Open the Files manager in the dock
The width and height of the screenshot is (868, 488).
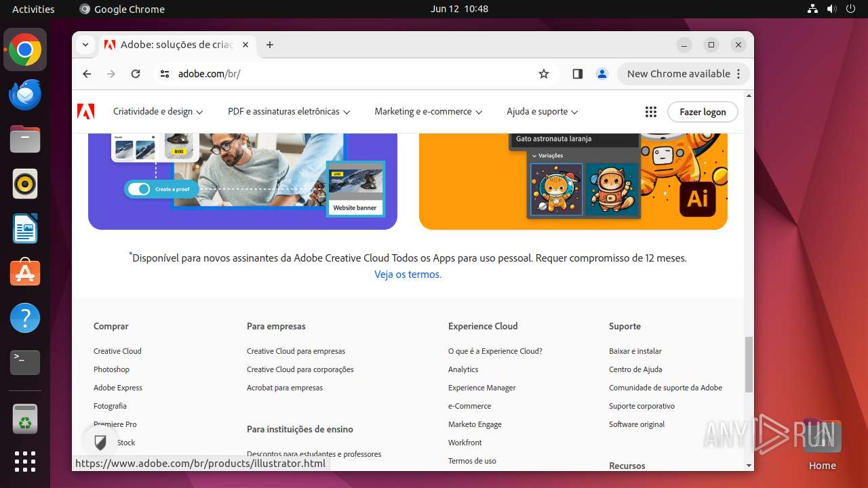tap(25, 140)
